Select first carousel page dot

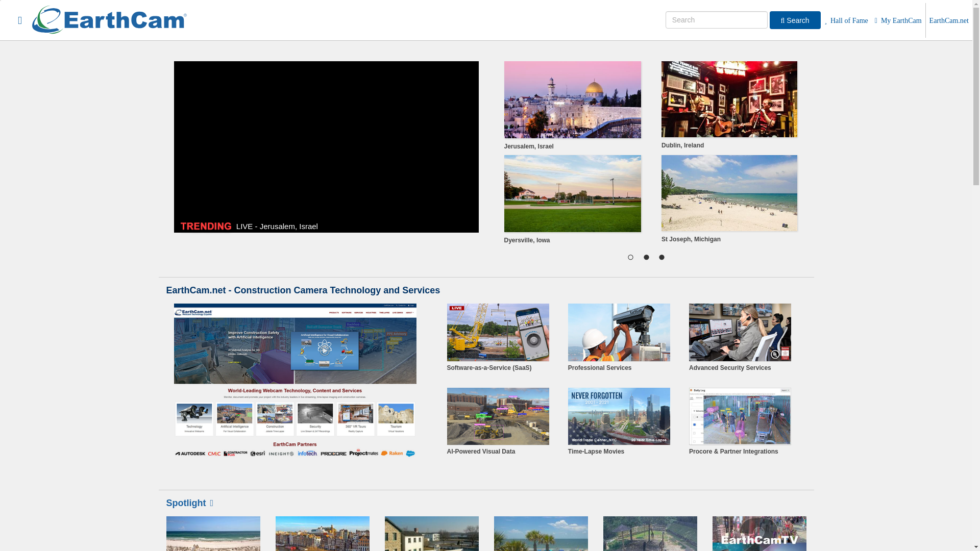pyautogui.click(x=630, y=258)
